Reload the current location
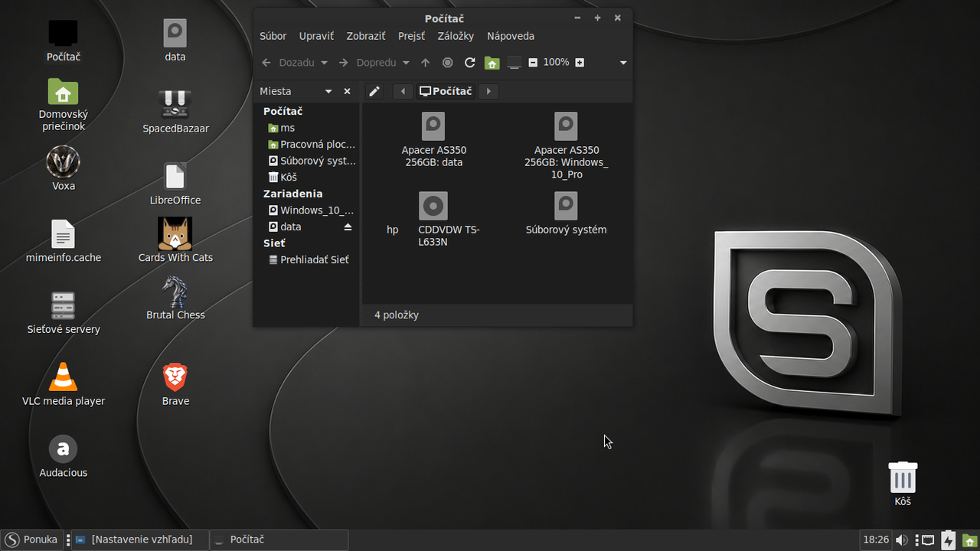Viewport: 980px width, 551px height. click(x=470, y=63)
